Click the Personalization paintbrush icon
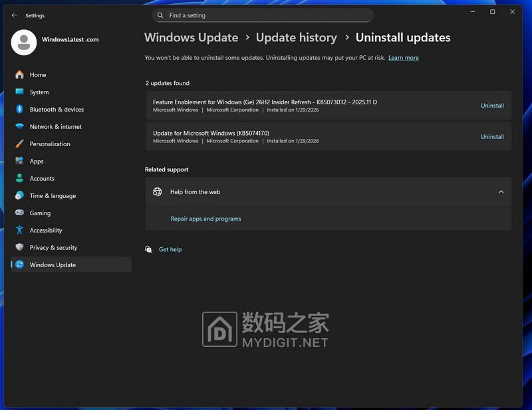Image resolution: width=532 pixels, height=410 pixels. (20, 144)
